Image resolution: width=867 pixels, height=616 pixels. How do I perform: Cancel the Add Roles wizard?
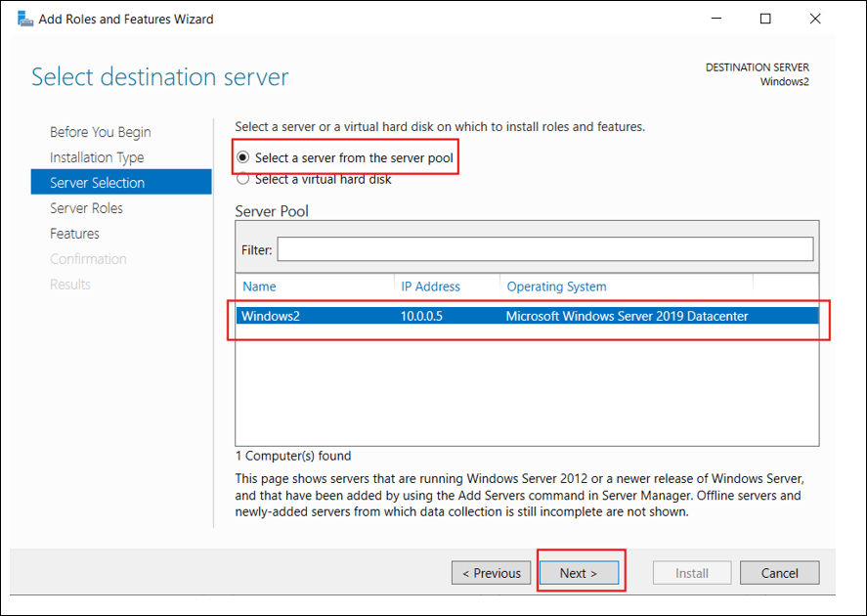click(780, 573)
